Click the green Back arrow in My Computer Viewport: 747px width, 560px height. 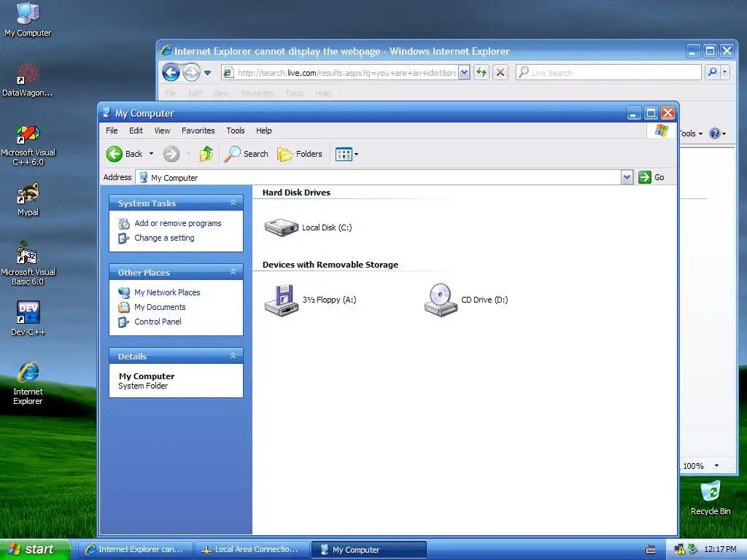[x=115, y=154]
